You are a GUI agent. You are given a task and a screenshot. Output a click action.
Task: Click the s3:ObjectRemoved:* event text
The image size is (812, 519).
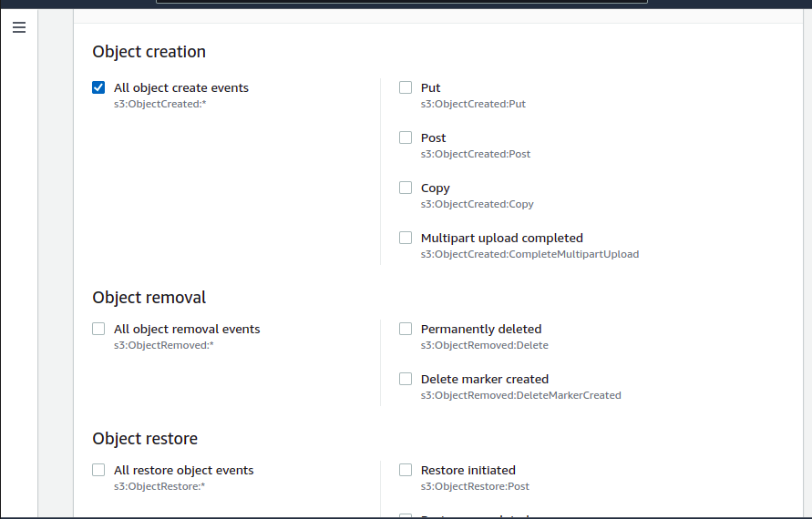click(163, 345)
